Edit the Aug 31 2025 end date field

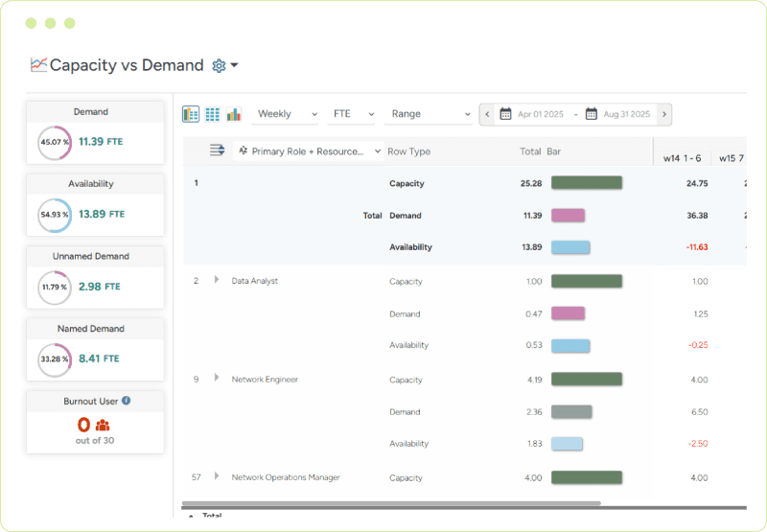coord(627,114)
